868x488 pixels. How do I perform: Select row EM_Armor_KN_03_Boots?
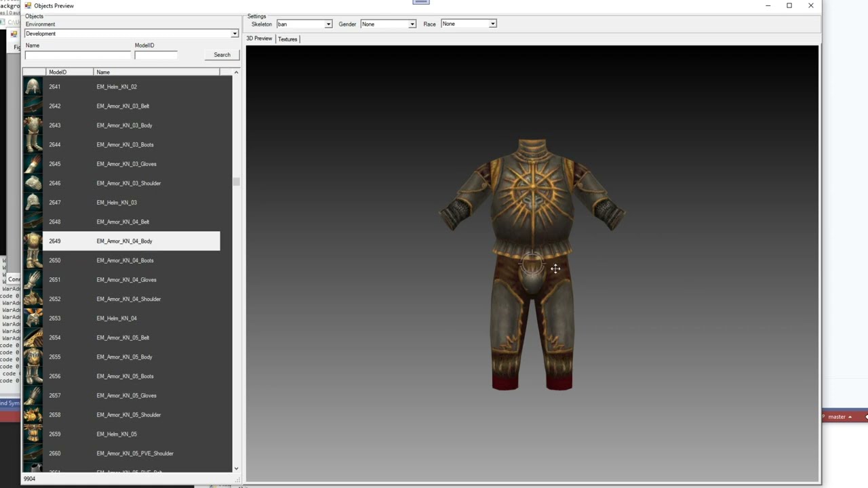tap(132, 144)
